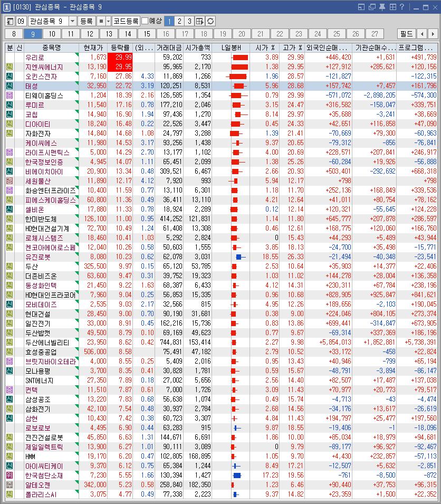Screen dimensions: 441x504
Task: Switch to view page 3 toggle
Action: click(189, 21)
